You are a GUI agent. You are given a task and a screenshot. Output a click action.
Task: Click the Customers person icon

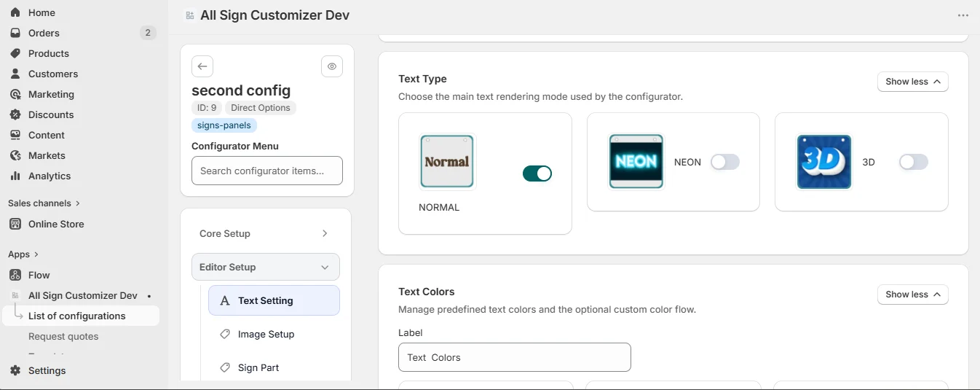point(15,74)
